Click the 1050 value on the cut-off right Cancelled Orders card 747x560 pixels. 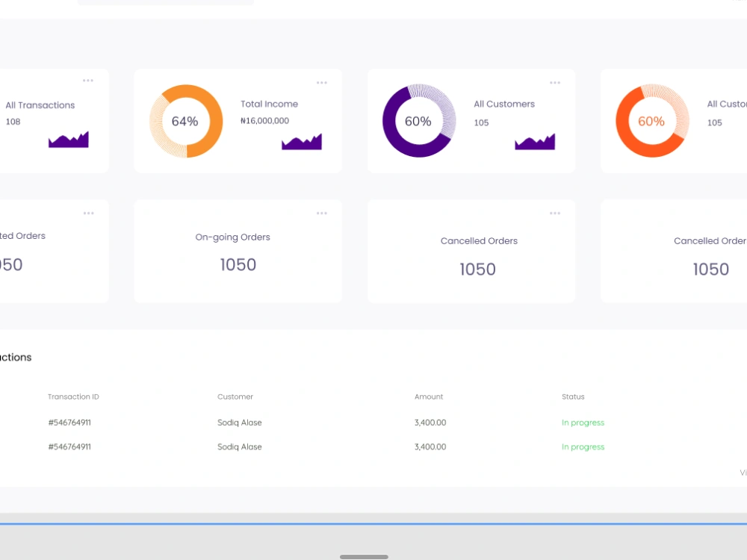[711, 270]
